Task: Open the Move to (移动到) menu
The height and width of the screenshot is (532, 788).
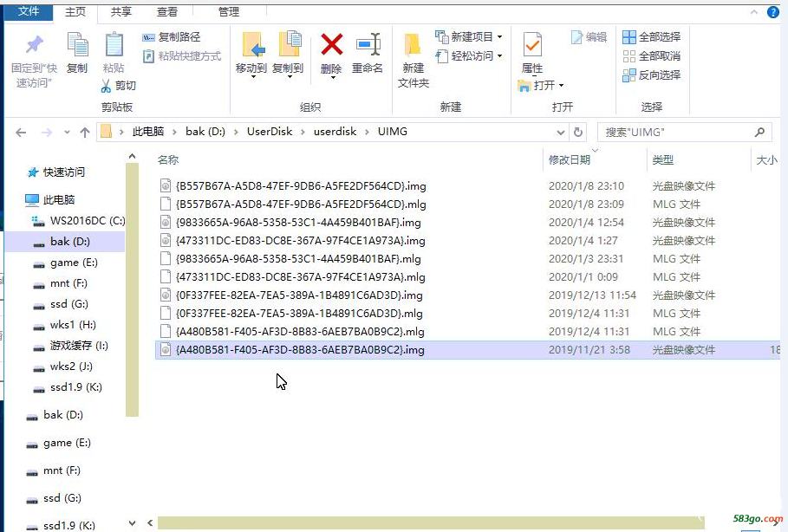Action: tap(251, 55)
